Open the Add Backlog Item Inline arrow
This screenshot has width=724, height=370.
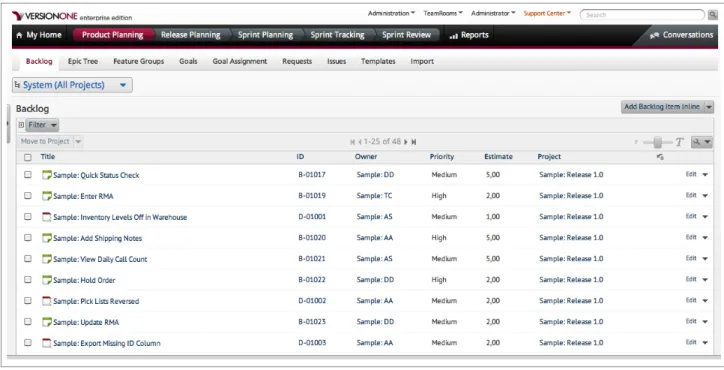pos(709,107)
